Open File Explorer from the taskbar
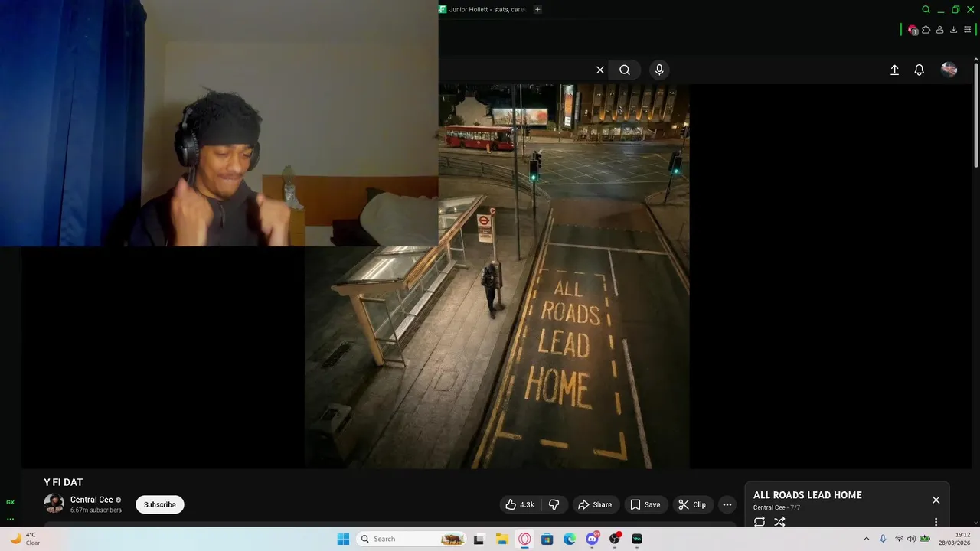Screen dimensions: 980x551 click(501, 539)
